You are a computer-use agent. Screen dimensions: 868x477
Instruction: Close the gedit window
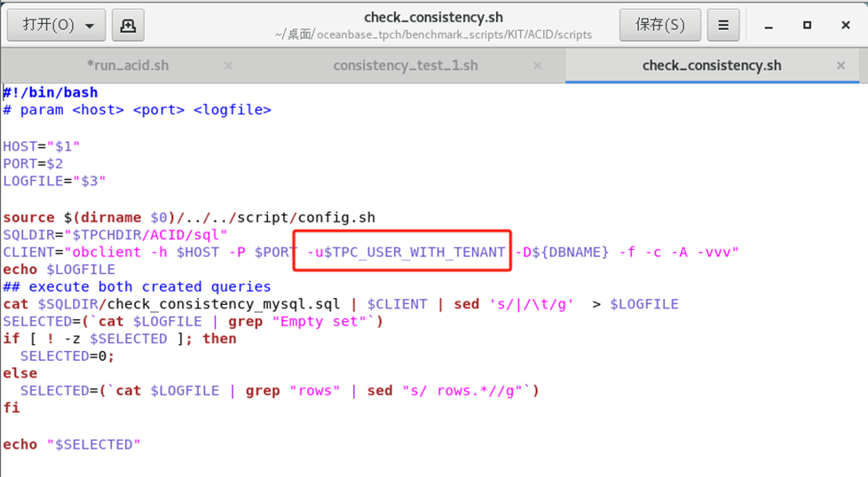click(x=845, y=26)
